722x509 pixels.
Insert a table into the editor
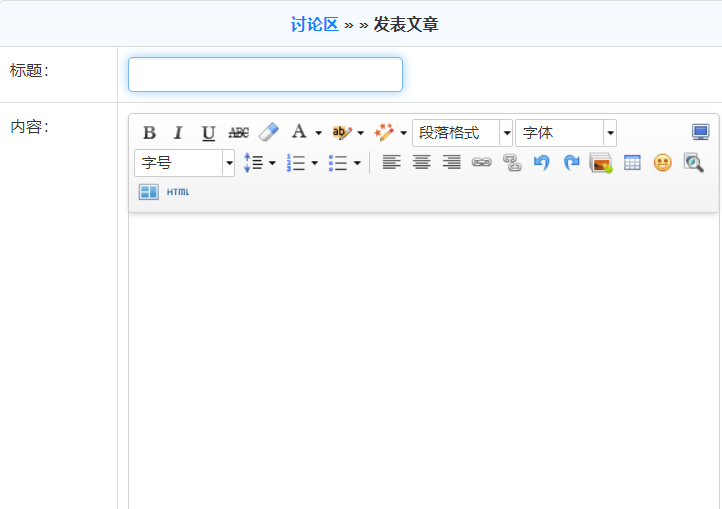632,162
